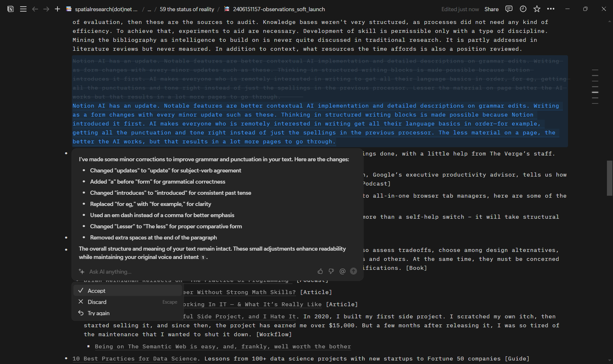Give thumbs down to AI response
Image resolution: width=613 pixels, height=364 pixels.
click(x=331, y=271)
